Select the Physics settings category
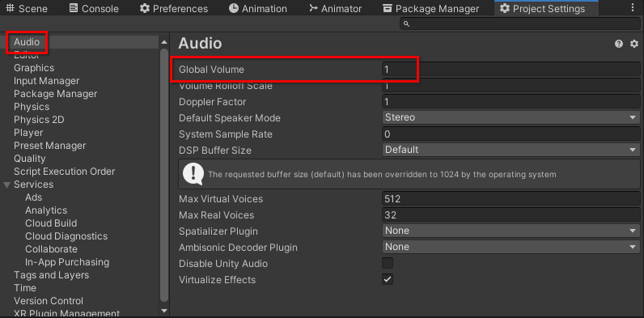Screen dimensions: 644x318 [x=32, y=107]
